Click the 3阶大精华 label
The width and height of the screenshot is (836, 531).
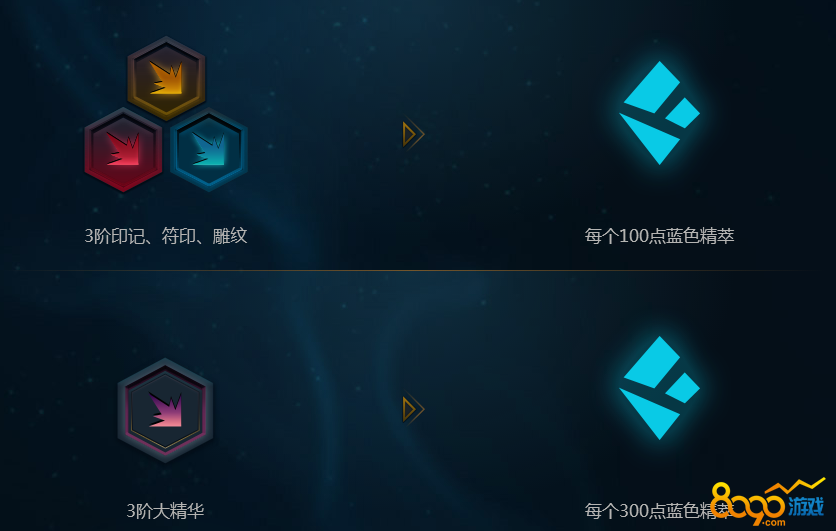tap(165, 511)
